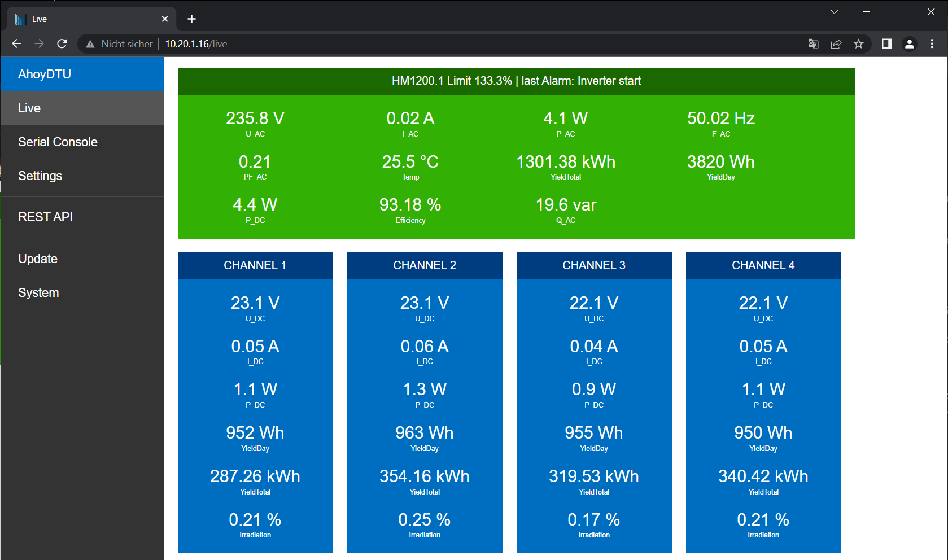Reload the current page
This screenshot has height=560, width=948.
coord(62,43)
